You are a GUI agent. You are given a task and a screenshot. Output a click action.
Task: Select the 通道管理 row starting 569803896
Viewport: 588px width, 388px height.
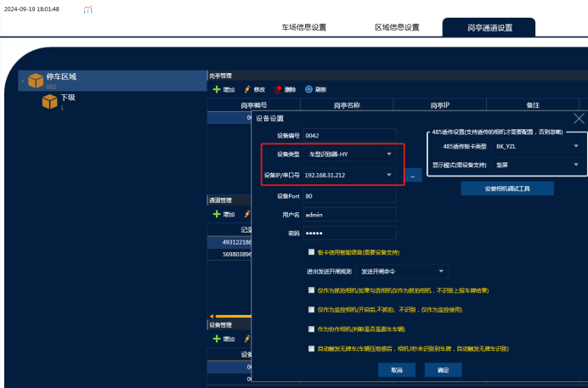point(229,255)
